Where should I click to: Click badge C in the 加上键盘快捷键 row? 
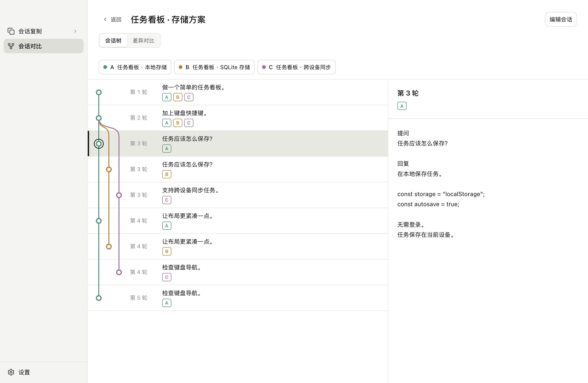point(189,123)
